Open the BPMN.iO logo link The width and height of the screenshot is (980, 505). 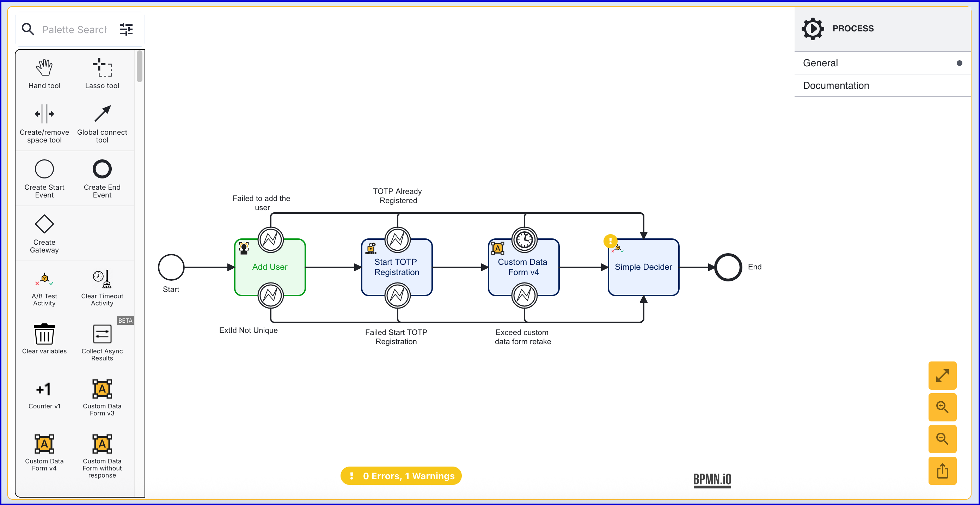point(712,479)
